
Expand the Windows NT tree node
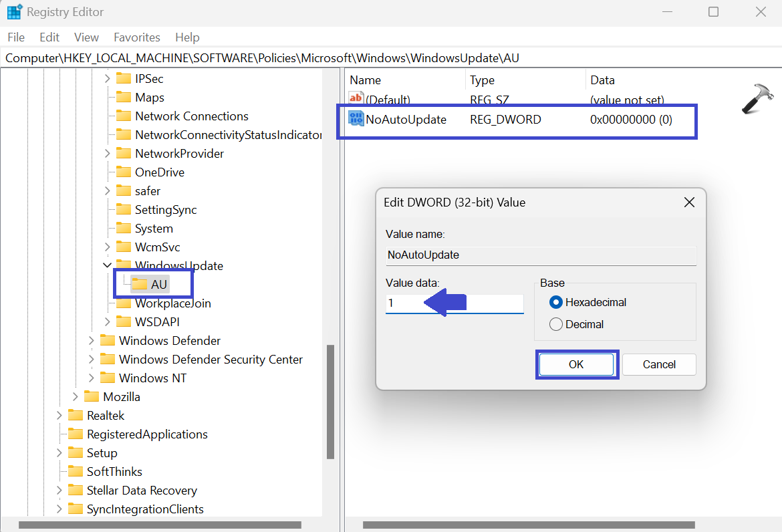[92, 378]
